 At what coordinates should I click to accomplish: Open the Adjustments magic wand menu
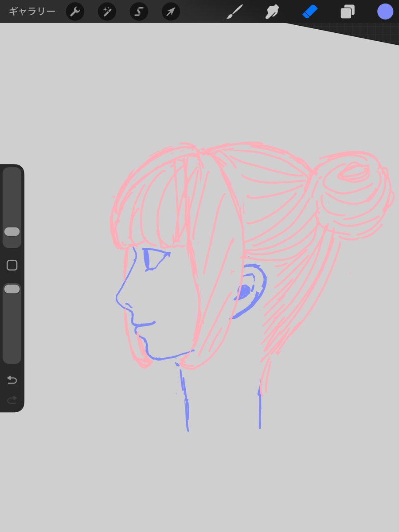(x=107, y=12)
